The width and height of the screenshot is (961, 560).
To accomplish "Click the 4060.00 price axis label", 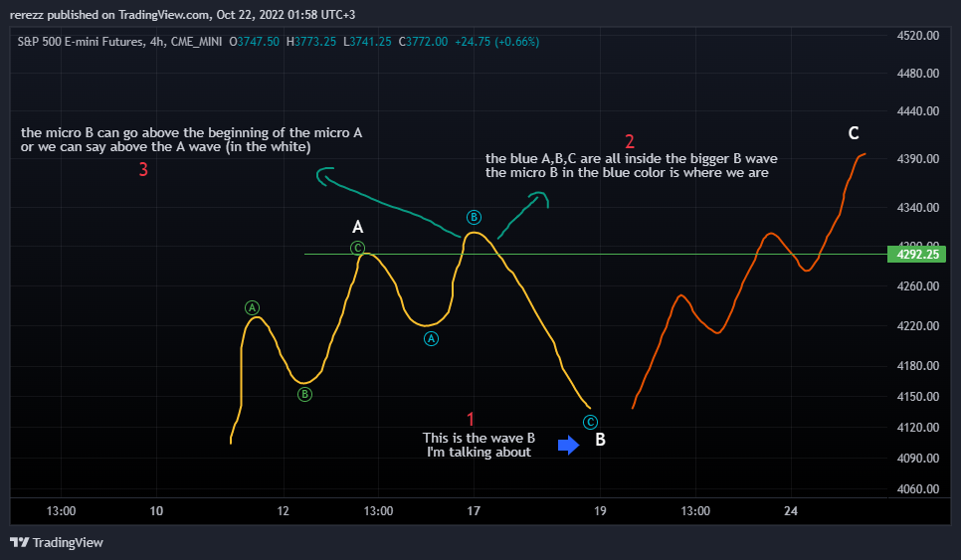I will pyautogui.click(x=918, y=489).
